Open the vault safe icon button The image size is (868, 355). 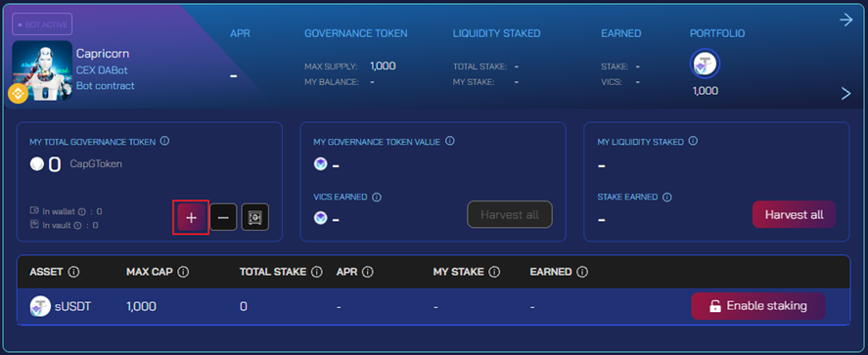(255, 218)
